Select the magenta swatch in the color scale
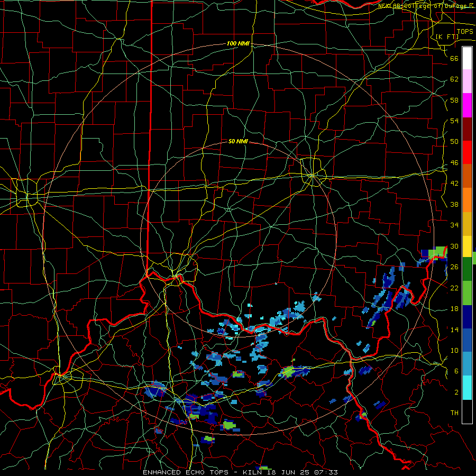 [x=467, y=105]
